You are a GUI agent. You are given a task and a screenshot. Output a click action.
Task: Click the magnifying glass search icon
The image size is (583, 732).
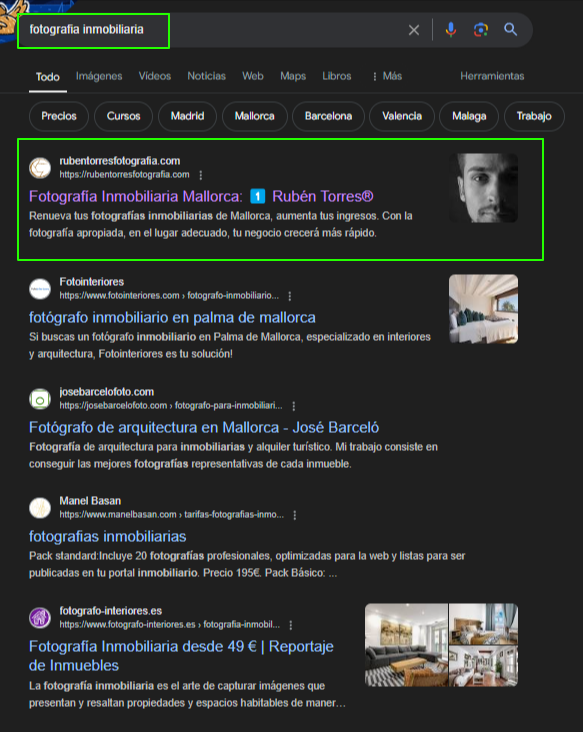(511, 29)
